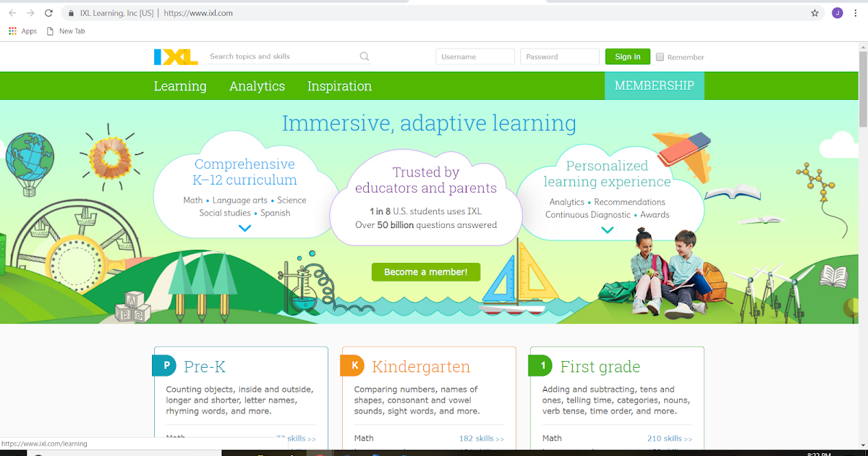
Task: Open the Inspiration menu item
Action: pos(339,85)
